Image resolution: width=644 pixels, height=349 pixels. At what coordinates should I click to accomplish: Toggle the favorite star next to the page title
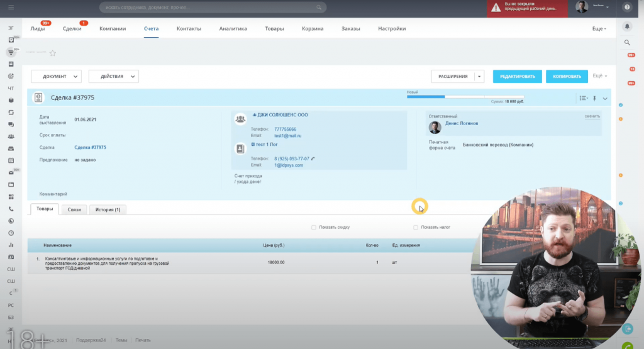point(53,53)
